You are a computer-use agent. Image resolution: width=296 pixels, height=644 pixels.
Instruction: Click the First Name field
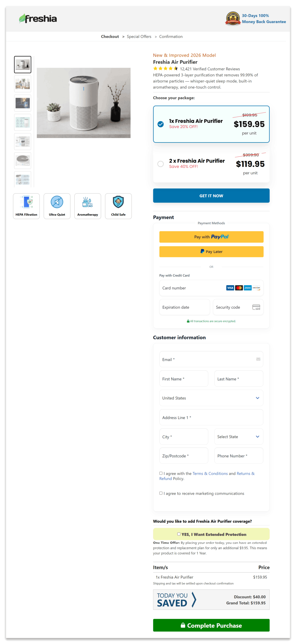click(x=184, y=379)
